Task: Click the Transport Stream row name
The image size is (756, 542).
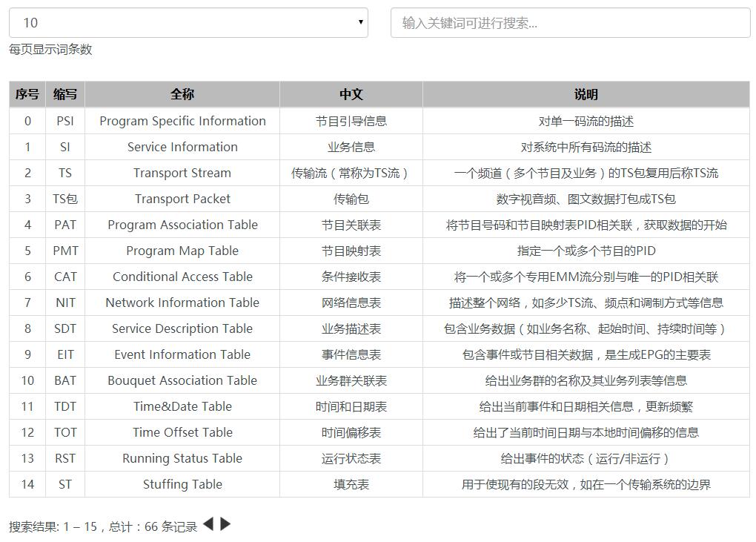Action: coord(182,173)
